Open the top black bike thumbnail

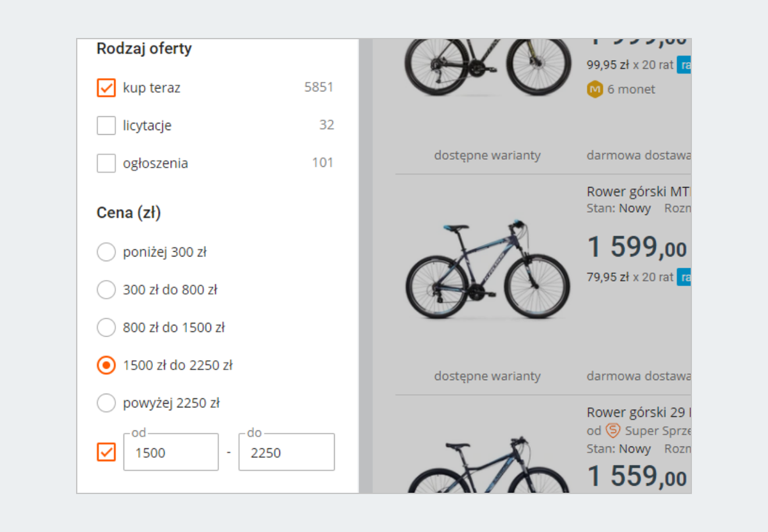point(487,64)
